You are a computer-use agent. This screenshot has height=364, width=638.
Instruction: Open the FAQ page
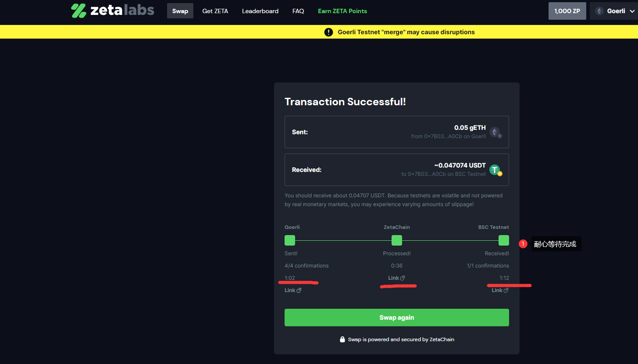(298, 11)
